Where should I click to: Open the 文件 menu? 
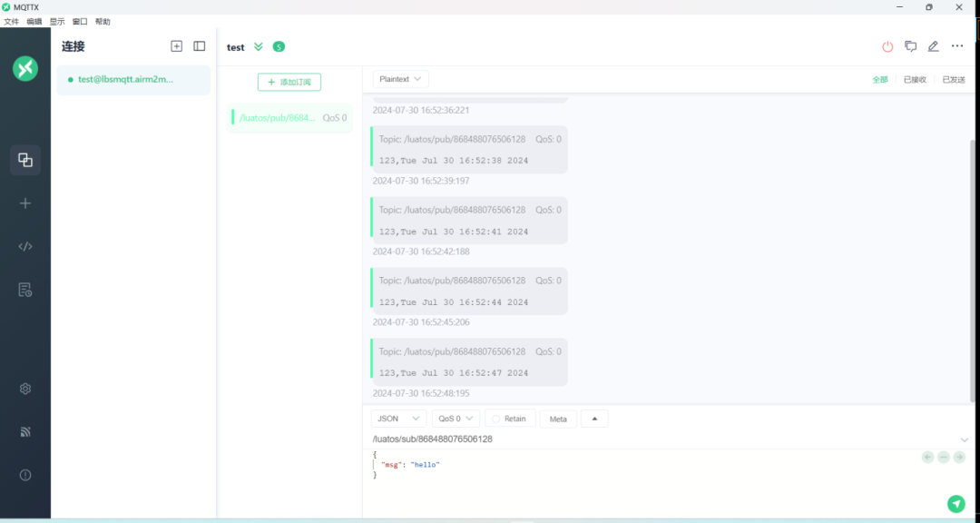(x=11, y=22)
